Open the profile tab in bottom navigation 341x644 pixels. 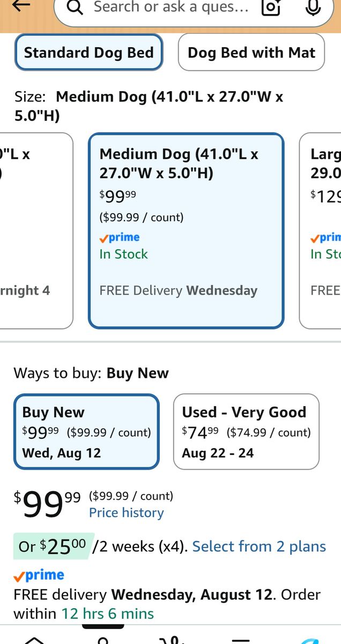[x=102, y=640]
